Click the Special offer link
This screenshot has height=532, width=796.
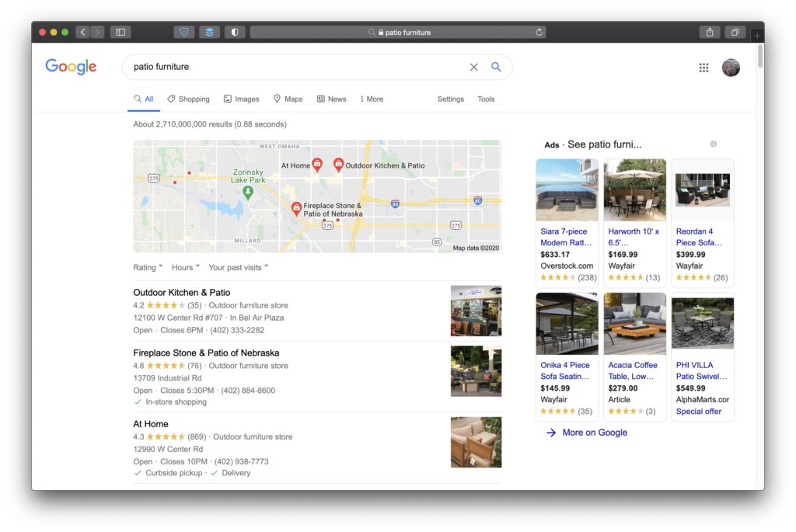point(699,412)
